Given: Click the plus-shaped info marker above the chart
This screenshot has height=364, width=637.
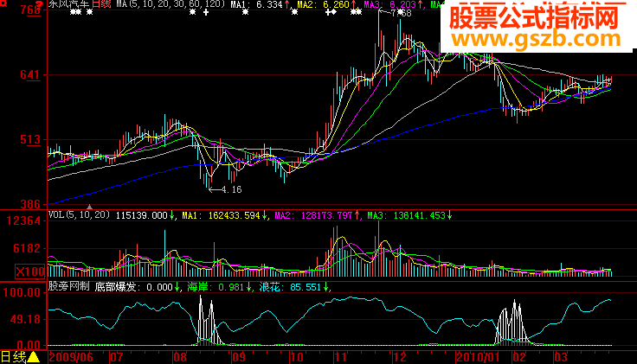Looking at the screenshot, I should point(206,12).
